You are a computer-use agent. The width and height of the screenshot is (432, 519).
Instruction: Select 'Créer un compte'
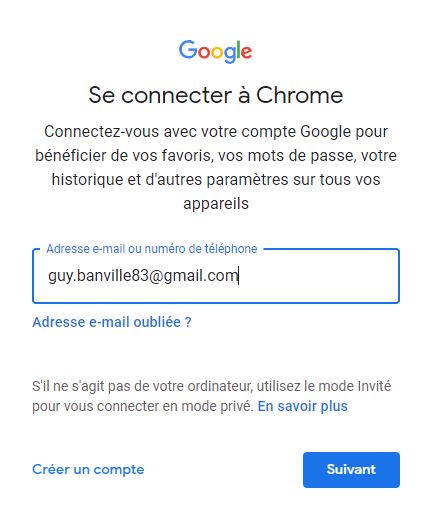[88, 469]
